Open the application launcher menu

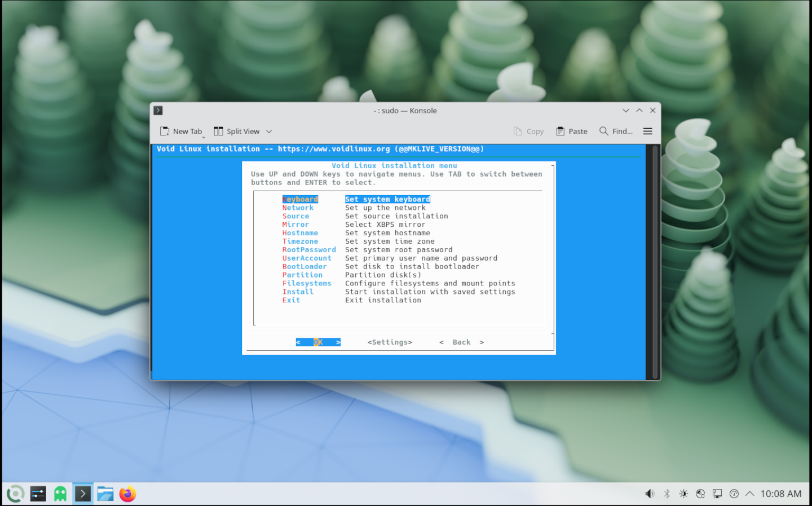(15, 494)
